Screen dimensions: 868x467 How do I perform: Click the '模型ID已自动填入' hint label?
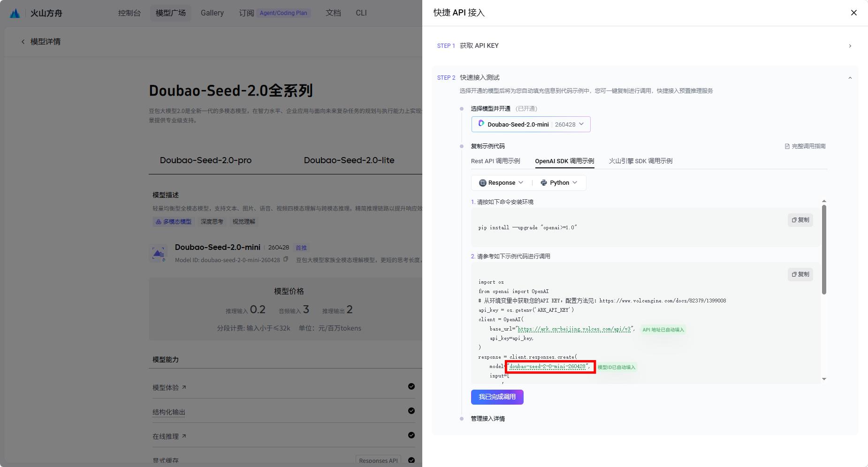616,367
